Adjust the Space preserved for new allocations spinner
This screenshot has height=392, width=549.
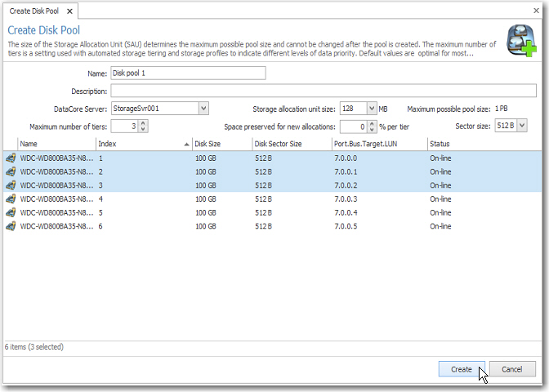point(371,126)
